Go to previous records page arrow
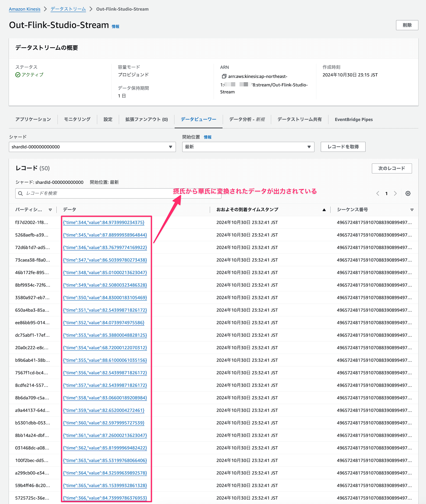The height and width of the screenshot is (504, 426). tap(378, 193)
